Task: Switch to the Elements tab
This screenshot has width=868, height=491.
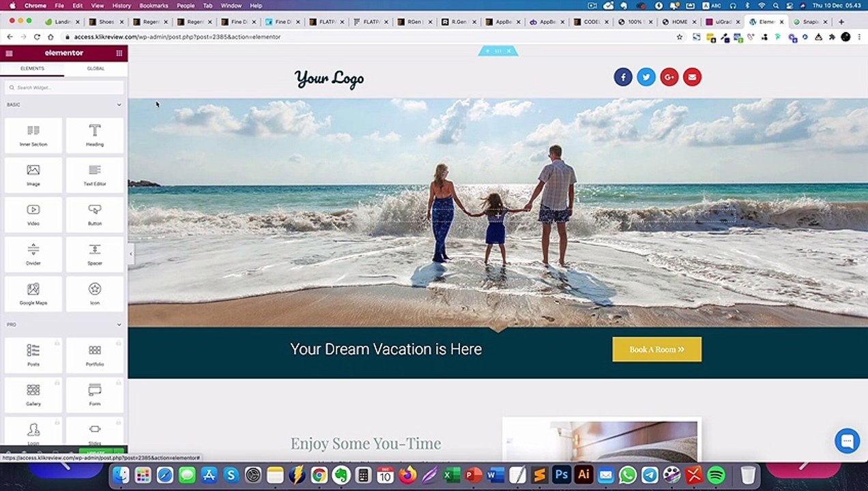Action: [32, 68]
